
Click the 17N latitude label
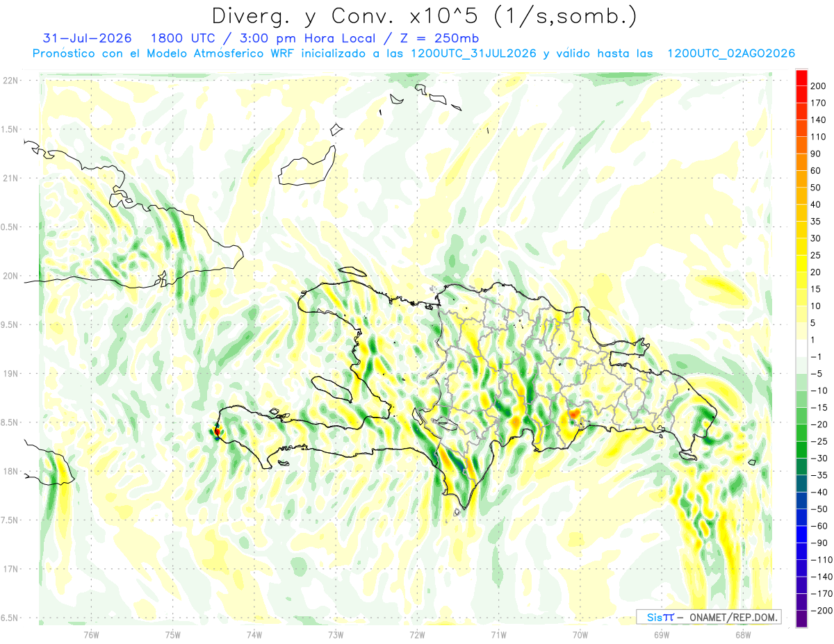10,569
